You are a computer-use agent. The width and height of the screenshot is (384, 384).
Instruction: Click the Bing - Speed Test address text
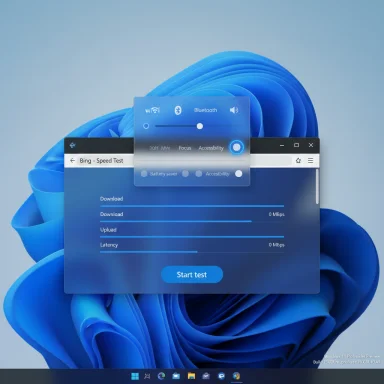101,161
